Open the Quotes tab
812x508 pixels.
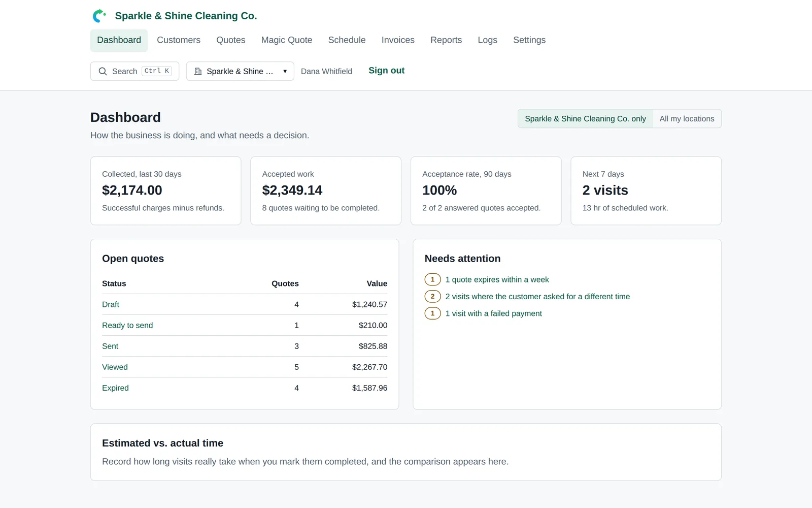click(x=231, y=40)
